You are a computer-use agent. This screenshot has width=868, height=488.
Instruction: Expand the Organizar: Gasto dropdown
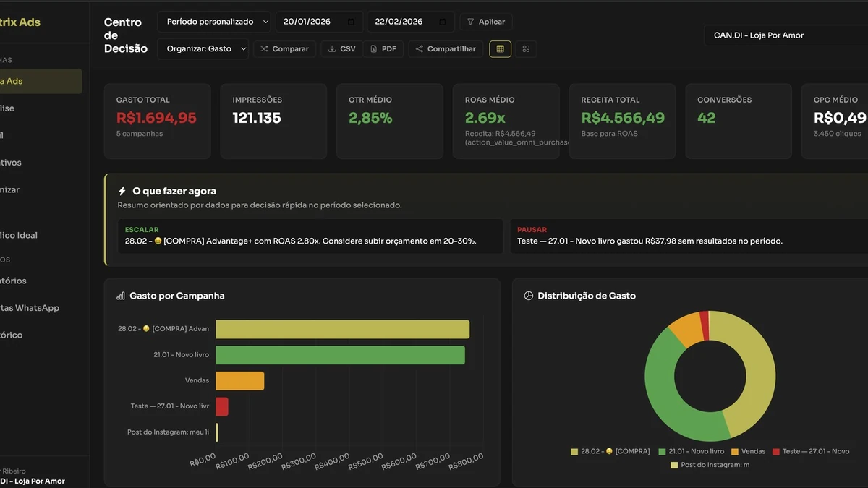point(203,48)
